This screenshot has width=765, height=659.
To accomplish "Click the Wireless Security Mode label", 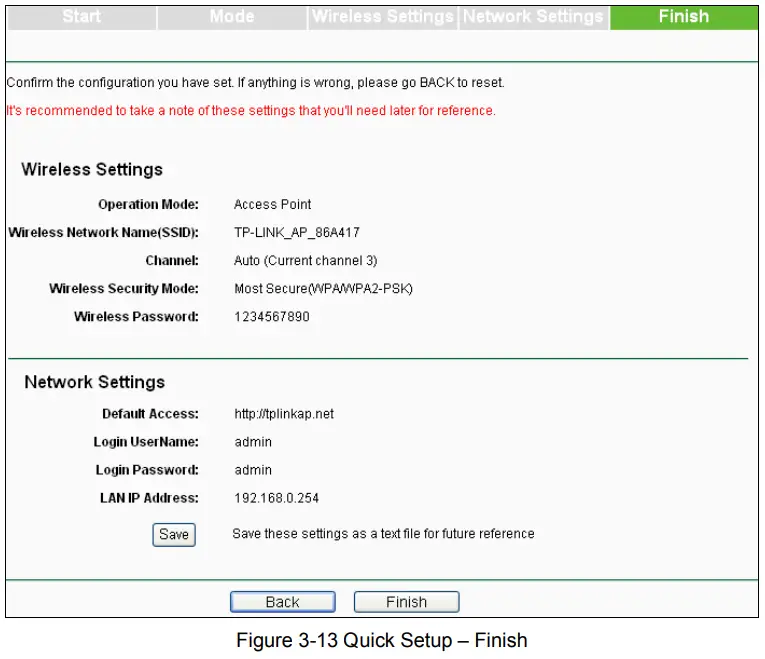I will coord(124,289).
